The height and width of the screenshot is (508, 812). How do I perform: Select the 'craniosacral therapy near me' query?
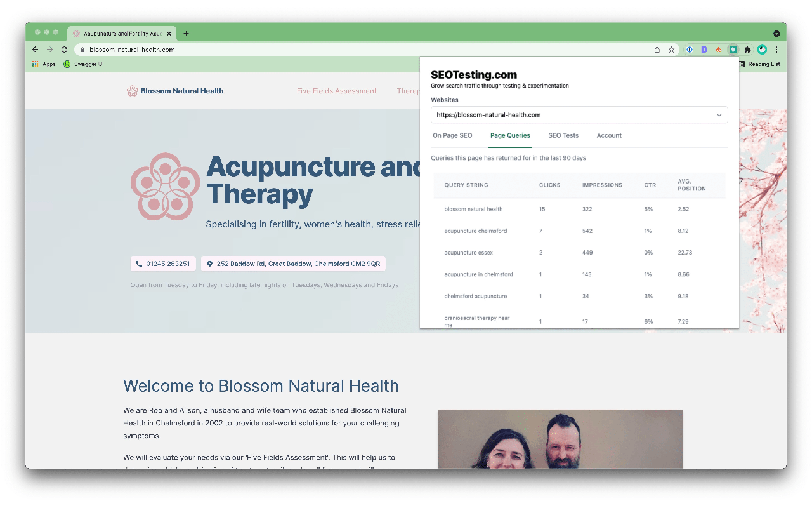tap(477, 321)
